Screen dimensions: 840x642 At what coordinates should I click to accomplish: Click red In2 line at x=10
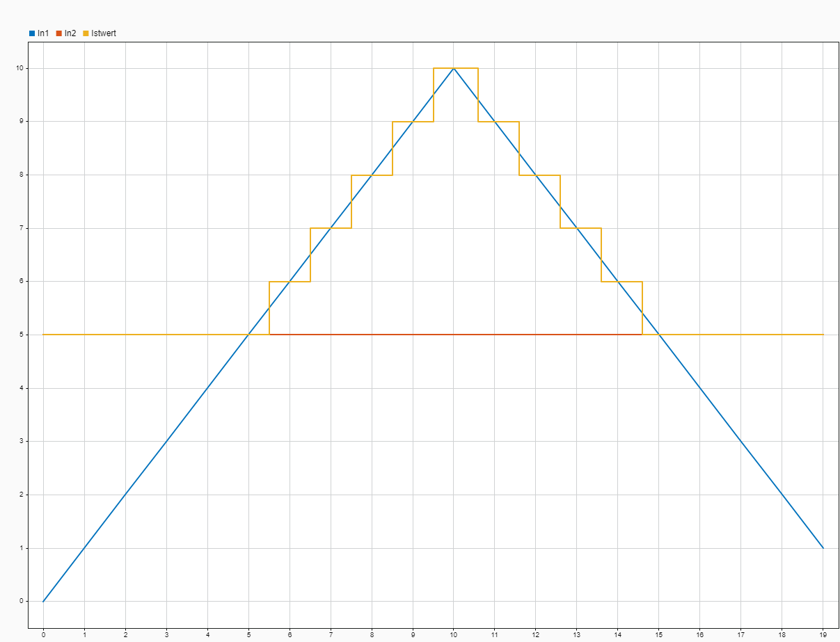pyautogui.click(x=454, y=335)
